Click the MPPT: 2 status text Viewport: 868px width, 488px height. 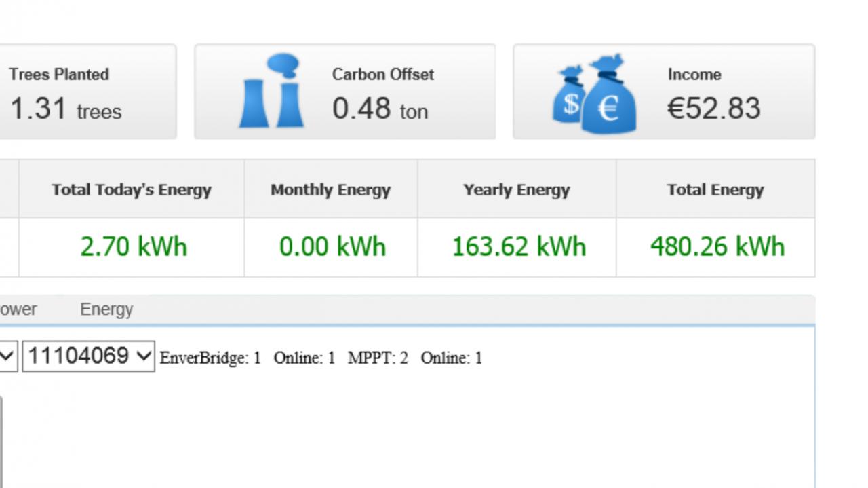378,358
